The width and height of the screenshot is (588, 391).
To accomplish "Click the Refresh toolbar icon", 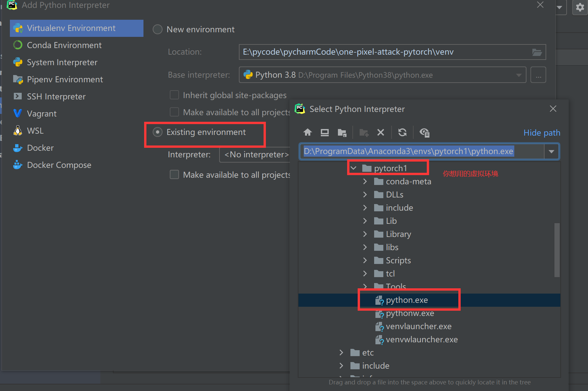I will click(402, 132).
